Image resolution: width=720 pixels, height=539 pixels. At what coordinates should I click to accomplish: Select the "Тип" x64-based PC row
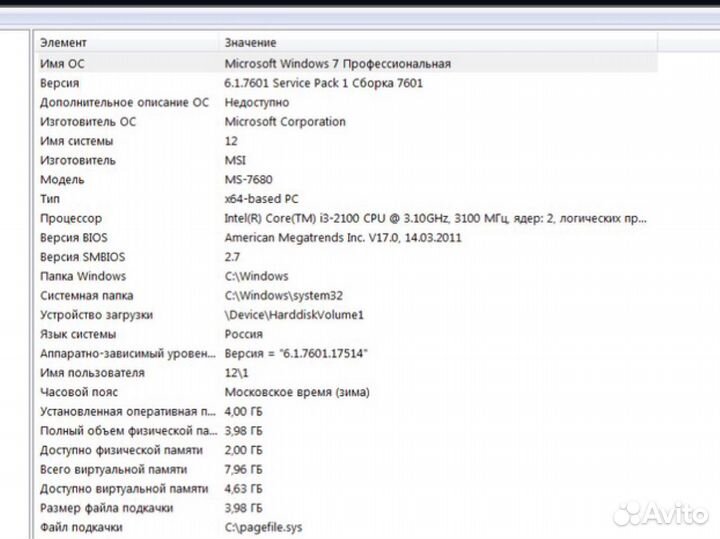pos(346,199)
